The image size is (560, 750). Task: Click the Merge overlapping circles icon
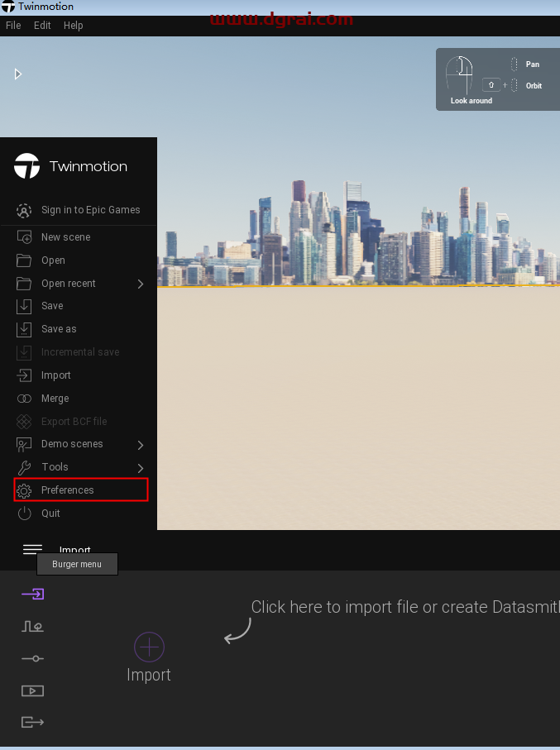pos(24,399)
